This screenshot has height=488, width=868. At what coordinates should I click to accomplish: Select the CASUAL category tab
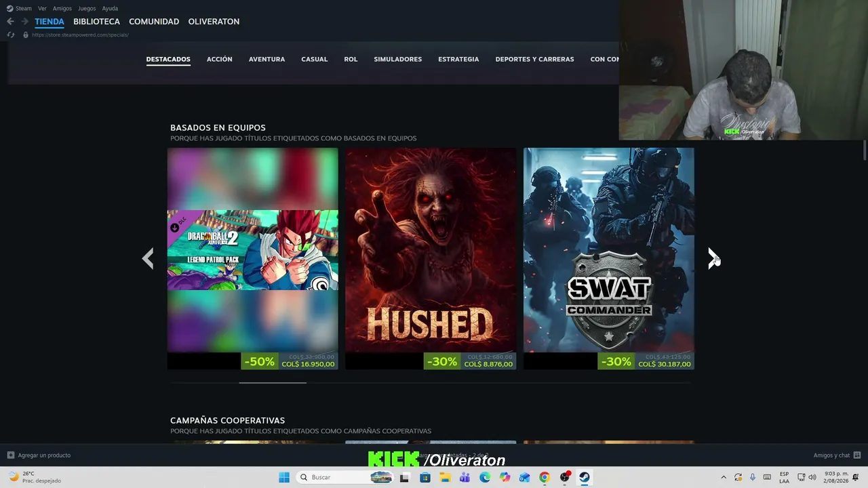coord(315,59)
